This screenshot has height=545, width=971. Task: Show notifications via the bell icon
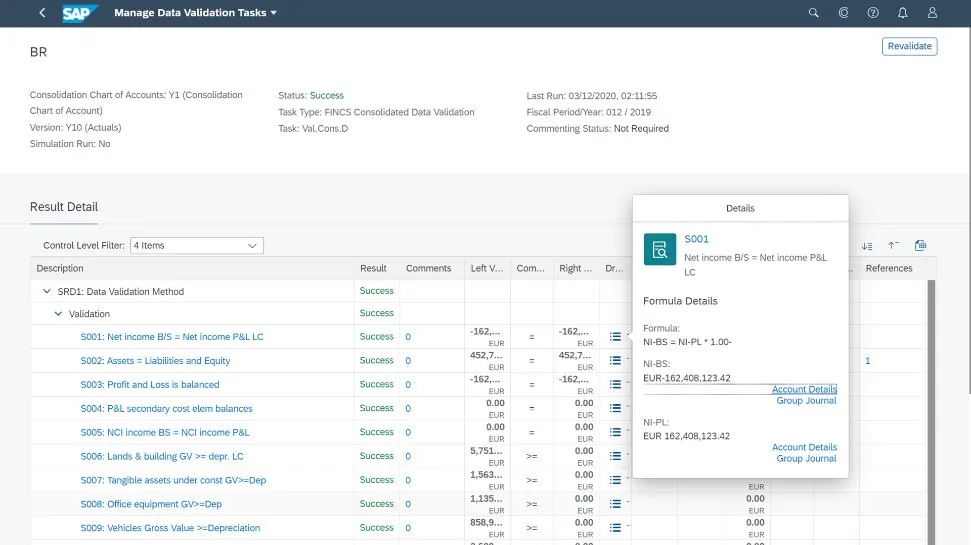coord(903,13)
